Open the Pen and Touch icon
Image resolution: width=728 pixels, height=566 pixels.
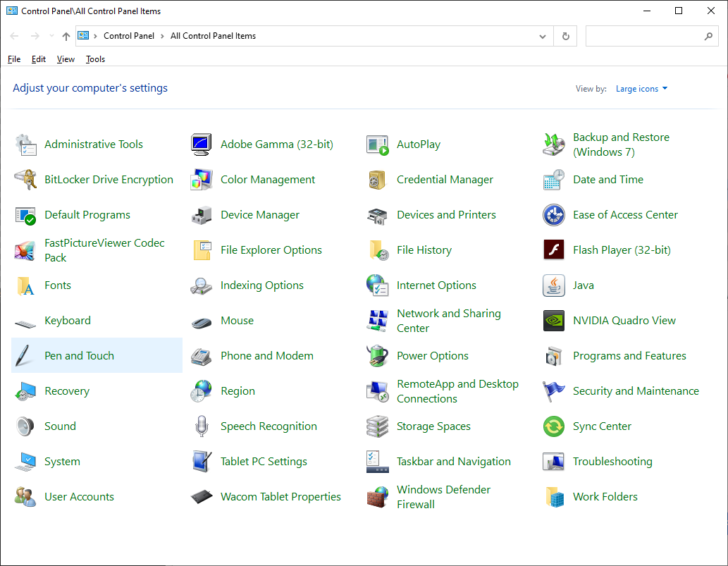(x=25, y=356)
